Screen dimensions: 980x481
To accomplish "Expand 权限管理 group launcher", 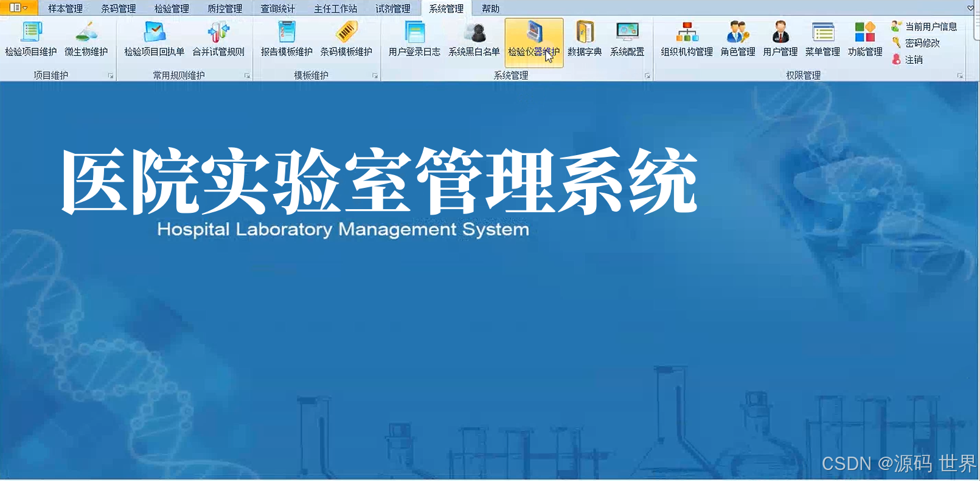I will coord(961,76).
